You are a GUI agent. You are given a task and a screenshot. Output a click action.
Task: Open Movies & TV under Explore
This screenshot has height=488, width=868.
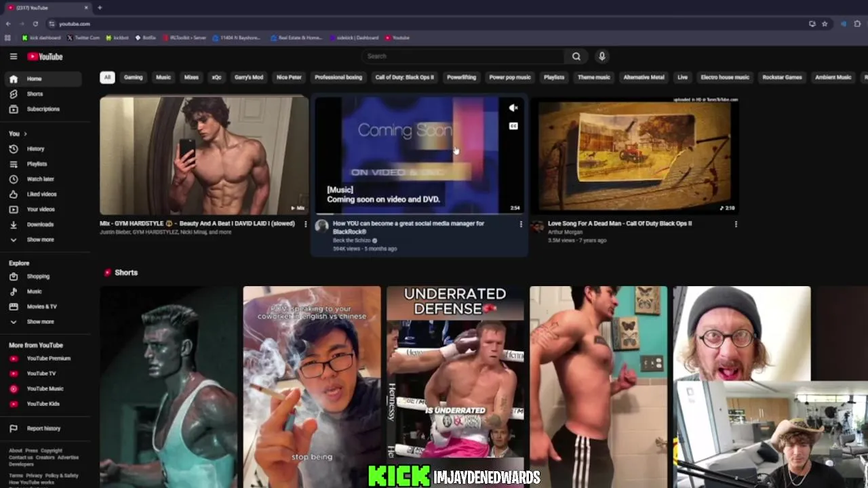pos(42,306)
